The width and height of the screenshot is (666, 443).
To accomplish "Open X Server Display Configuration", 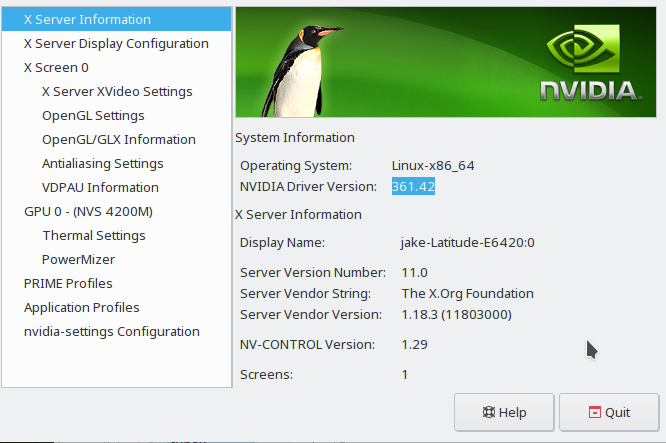I will pos(116,44).
